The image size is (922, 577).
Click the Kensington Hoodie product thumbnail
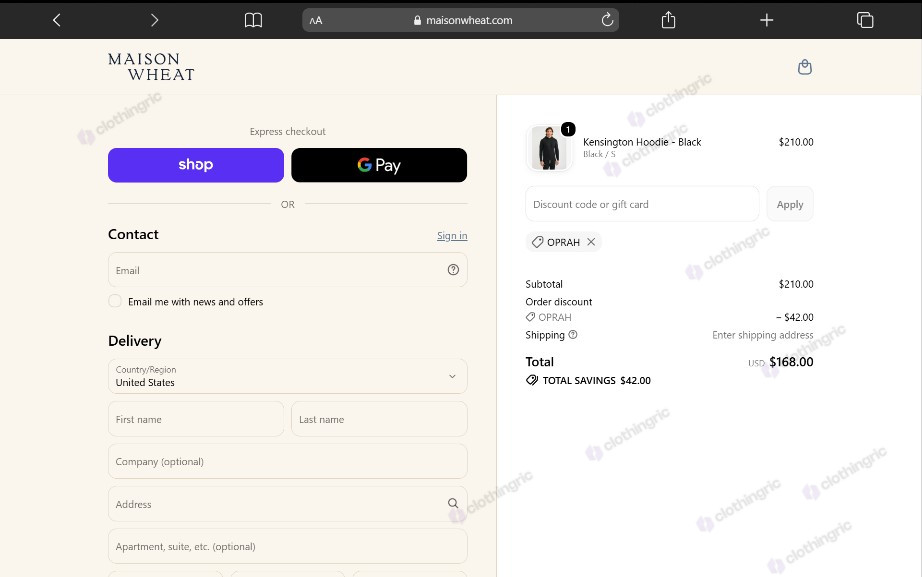pyautogui.click(x=549, y=148)
